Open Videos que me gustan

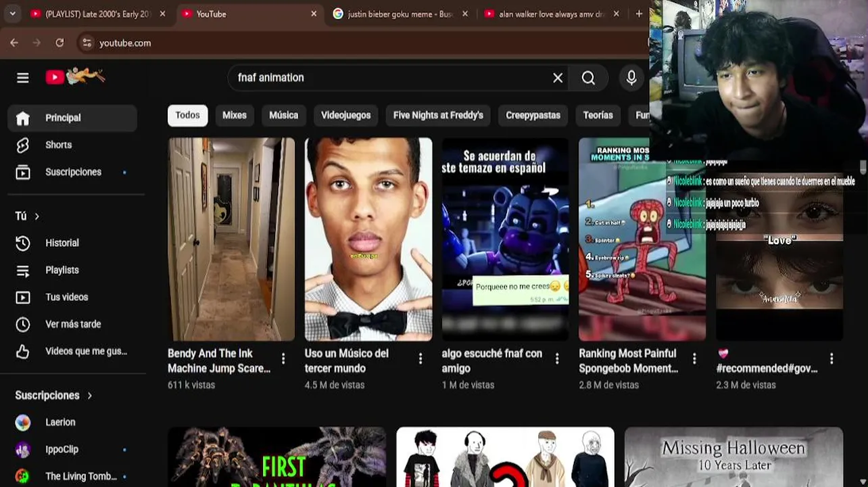coord(72,351)
